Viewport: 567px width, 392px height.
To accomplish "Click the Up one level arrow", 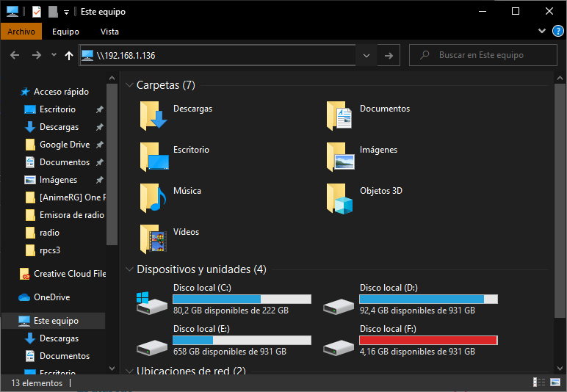I will coord(69,55).
